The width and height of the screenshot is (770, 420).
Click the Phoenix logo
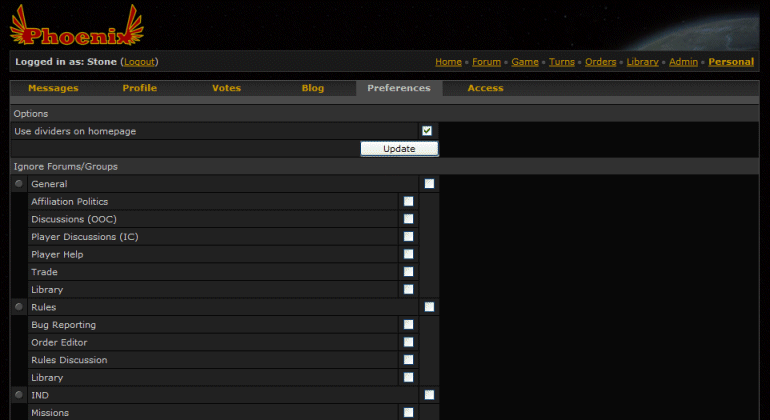[x=77, y=26]
